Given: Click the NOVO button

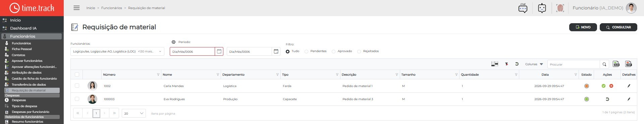Looking at the screenshot, I should coord(583,27).
